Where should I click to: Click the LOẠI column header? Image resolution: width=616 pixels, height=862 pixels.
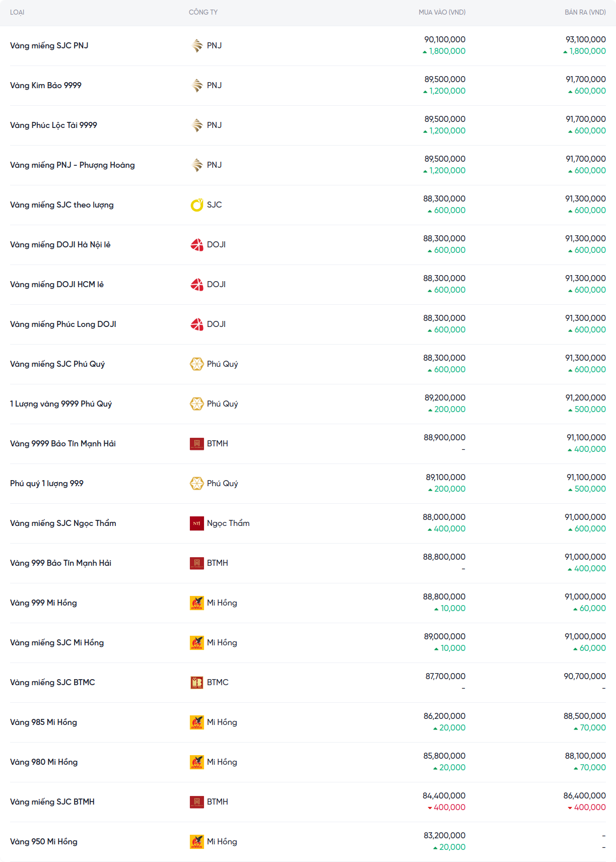(17, 12)
